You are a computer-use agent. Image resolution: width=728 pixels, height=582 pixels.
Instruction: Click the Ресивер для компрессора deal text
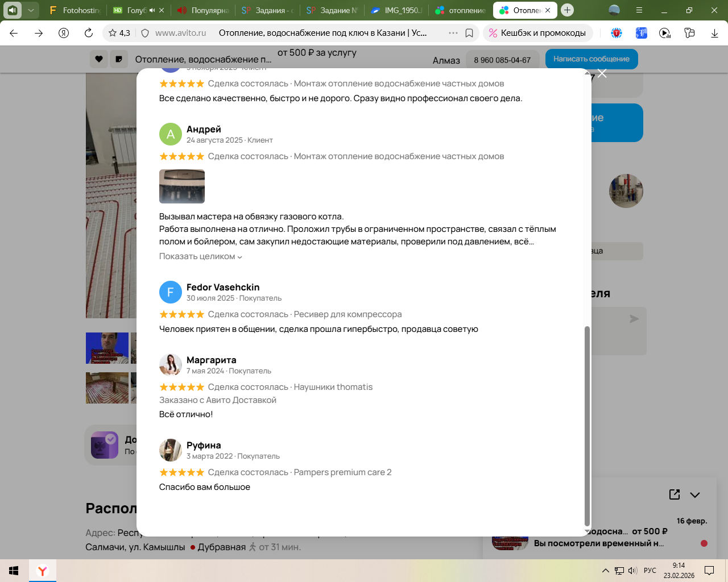click(348, 314)
